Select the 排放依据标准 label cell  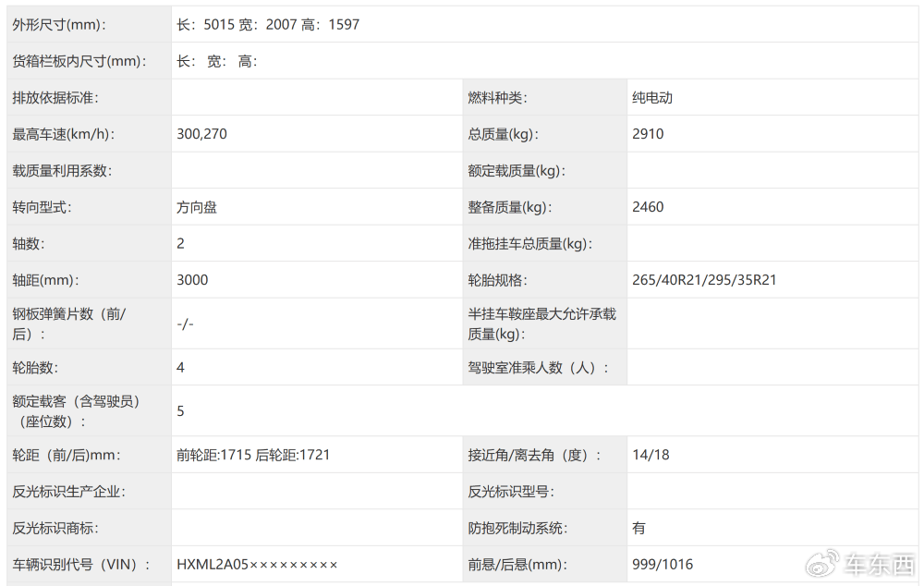coord(55,98)
